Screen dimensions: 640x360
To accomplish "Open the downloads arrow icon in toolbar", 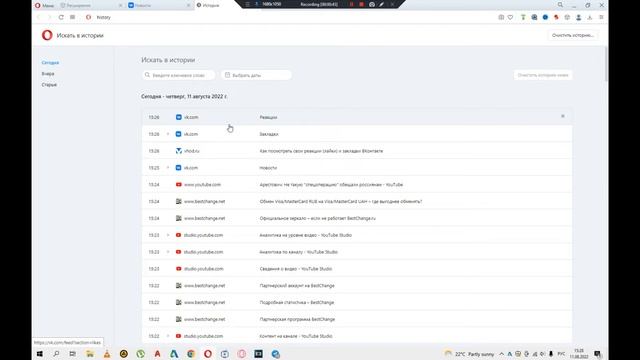I will 590,17.
